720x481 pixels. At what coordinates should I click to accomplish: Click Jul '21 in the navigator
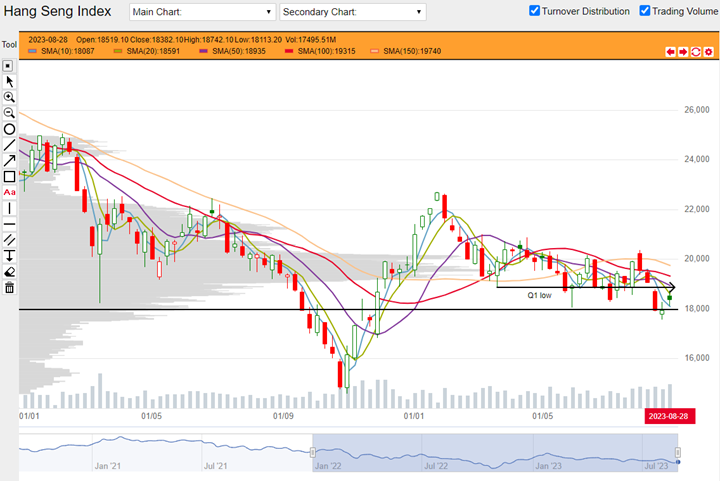pos(215,466)
